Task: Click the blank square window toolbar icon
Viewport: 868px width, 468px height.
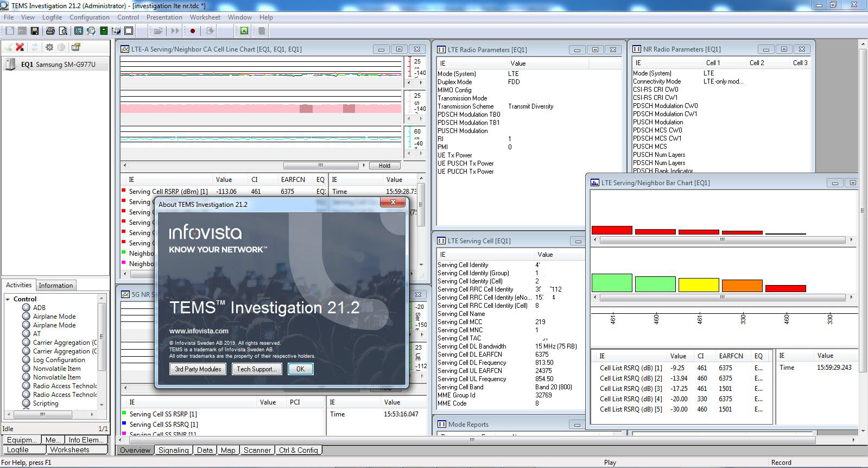Action: click(129, 31)
